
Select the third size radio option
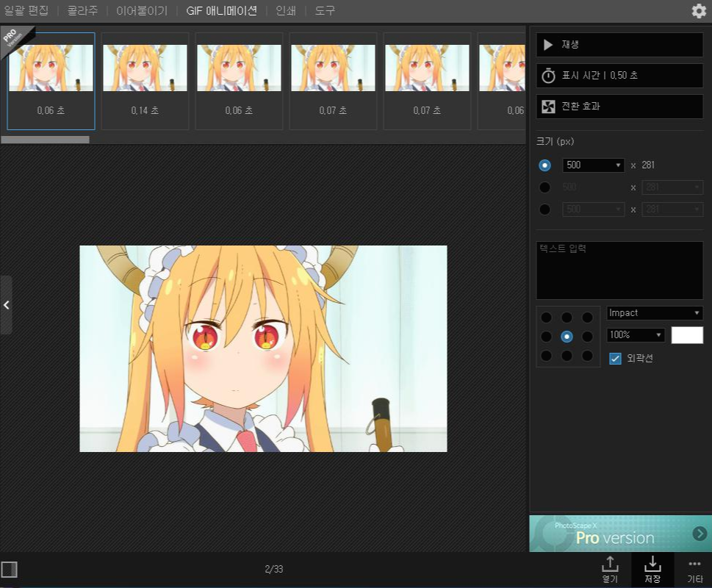tap(544, 209)
